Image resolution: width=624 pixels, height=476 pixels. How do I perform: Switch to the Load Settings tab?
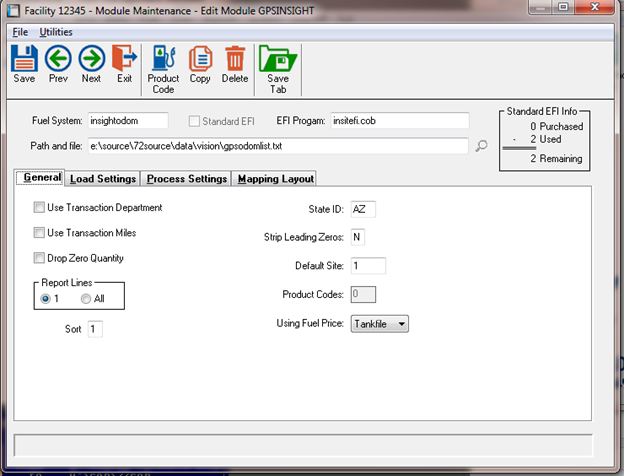click(102, 179)
